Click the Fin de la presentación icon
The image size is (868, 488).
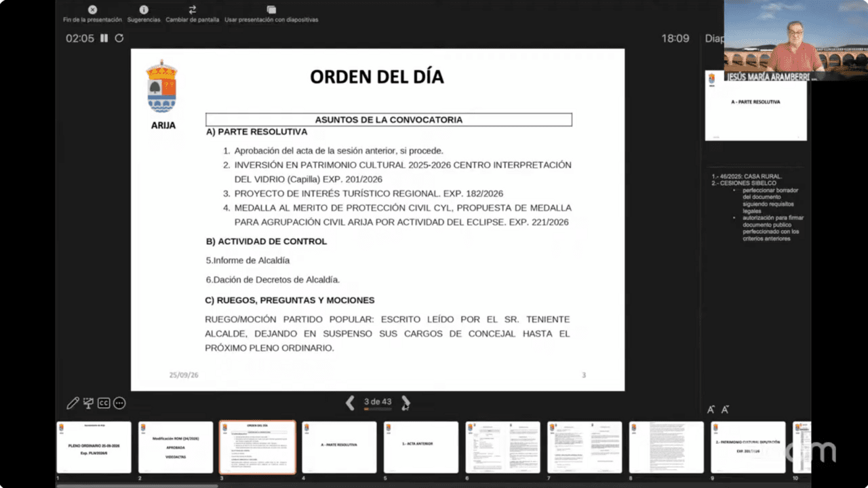[92, 10]
